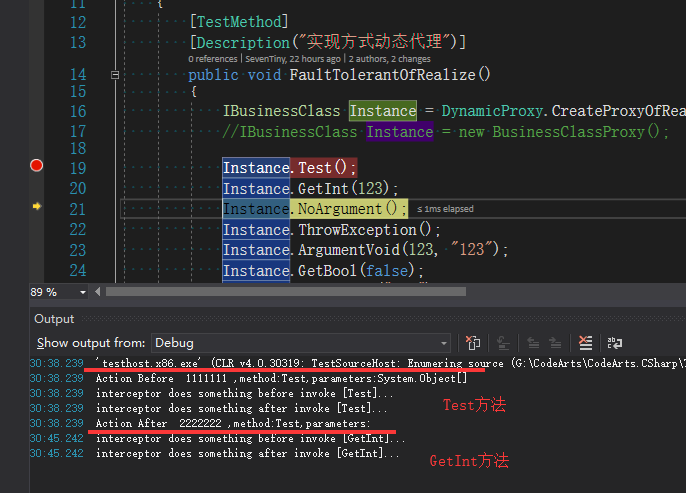Click the Go to Next Message icon
The height and width of the screenshot is (493, 686).
click(x=555, y=343)
